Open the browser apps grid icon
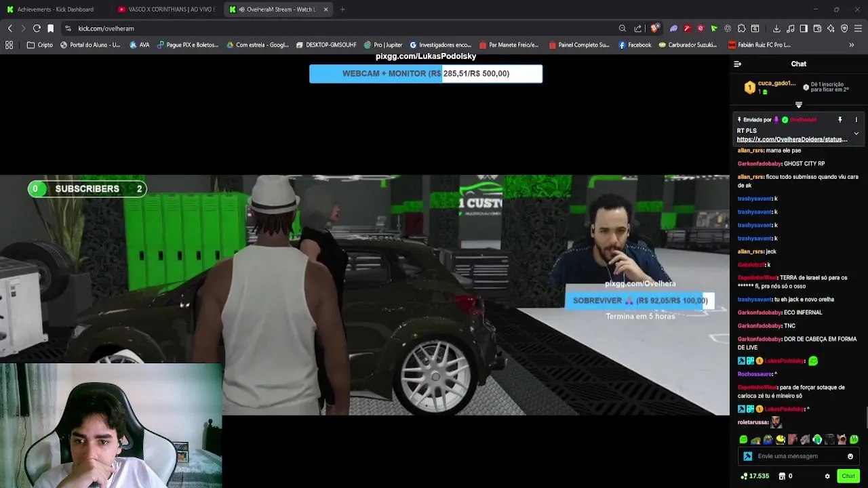Viewport: 868px width, 488px height. (9, 45)
